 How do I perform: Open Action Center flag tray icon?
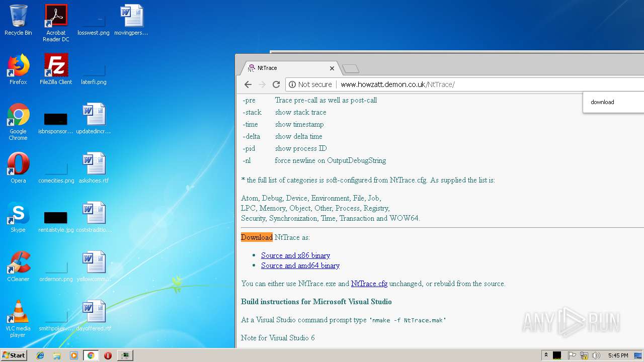point(572,355)
